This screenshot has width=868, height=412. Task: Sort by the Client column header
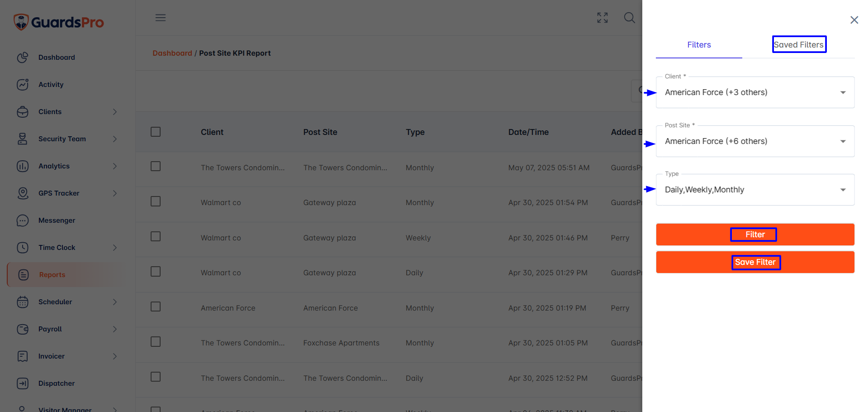212,132
